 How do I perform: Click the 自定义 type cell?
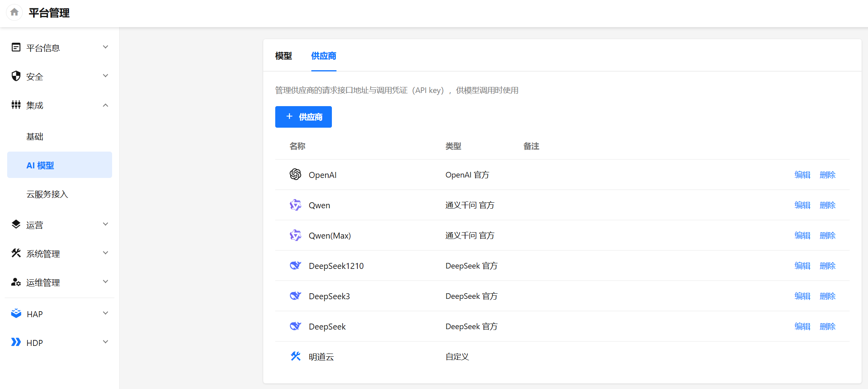[457, 357]
